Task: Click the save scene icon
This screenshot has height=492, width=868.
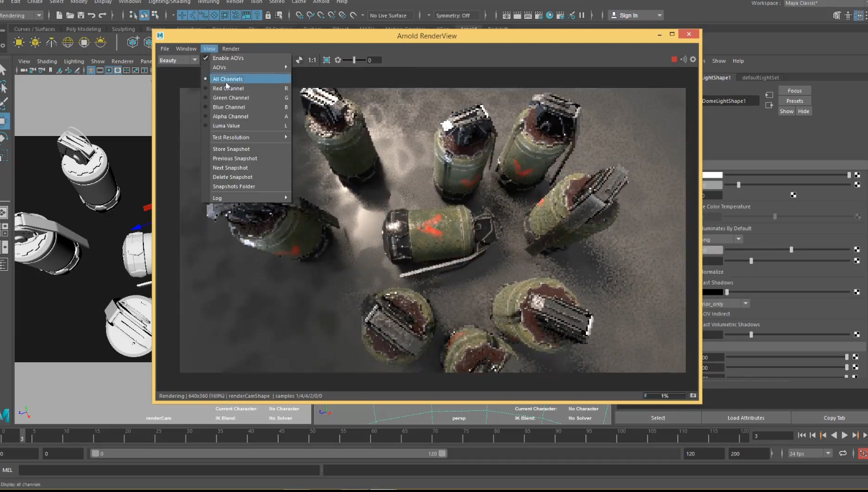Action: click(x=81, y=15)
